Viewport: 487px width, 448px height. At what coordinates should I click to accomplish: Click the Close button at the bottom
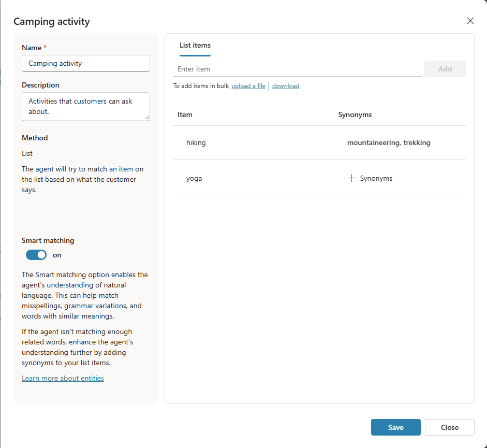click(449, 427)
